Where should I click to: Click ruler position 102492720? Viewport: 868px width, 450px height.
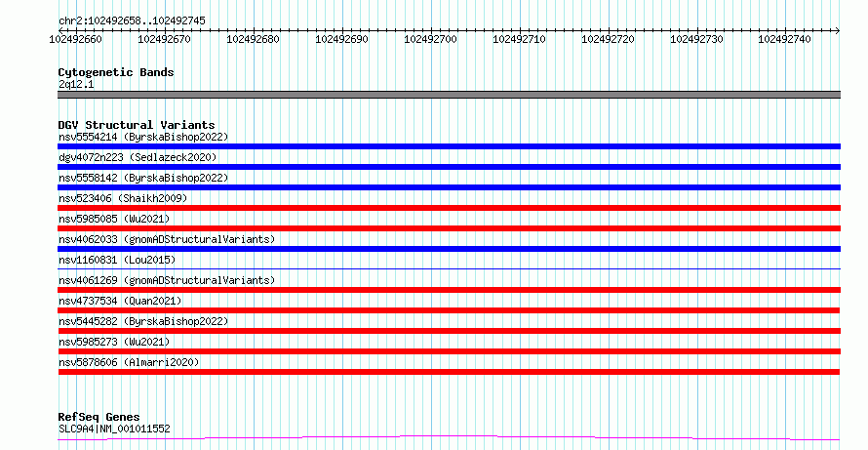click(608, 39)
